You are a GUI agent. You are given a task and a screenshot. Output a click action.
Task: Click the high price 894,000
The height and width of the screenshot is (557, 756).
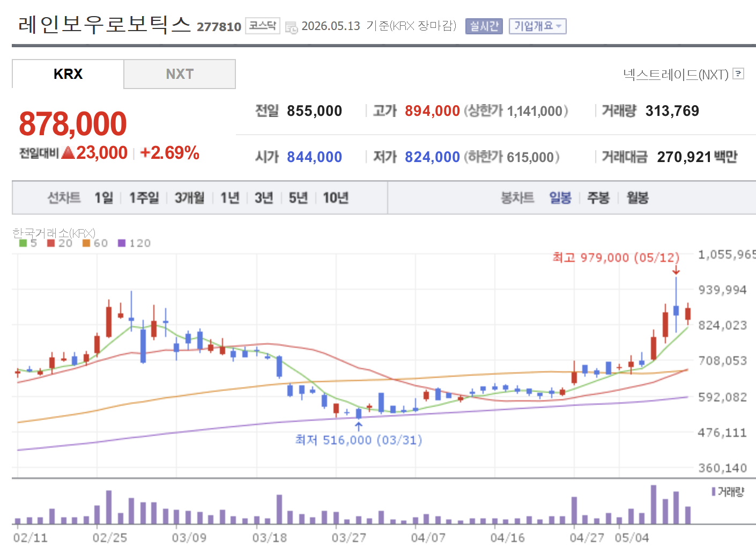(x=432, y=111)
